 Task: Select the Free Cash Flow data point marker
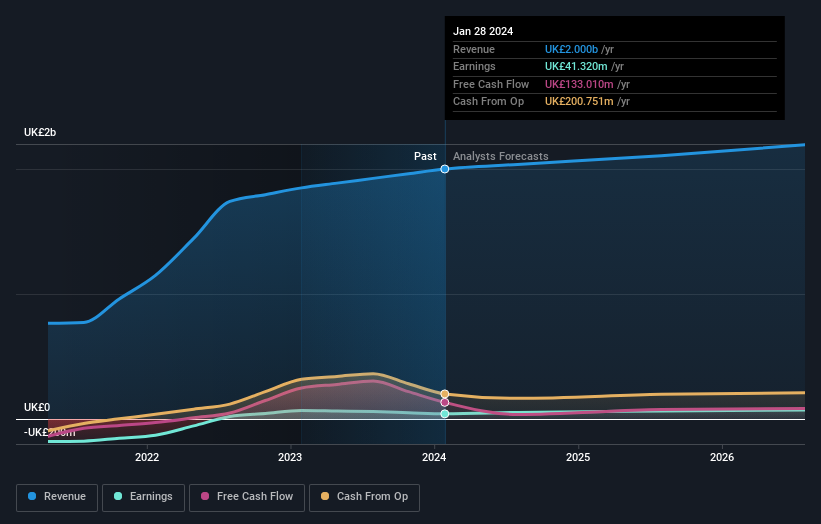[x=445, y=403]
